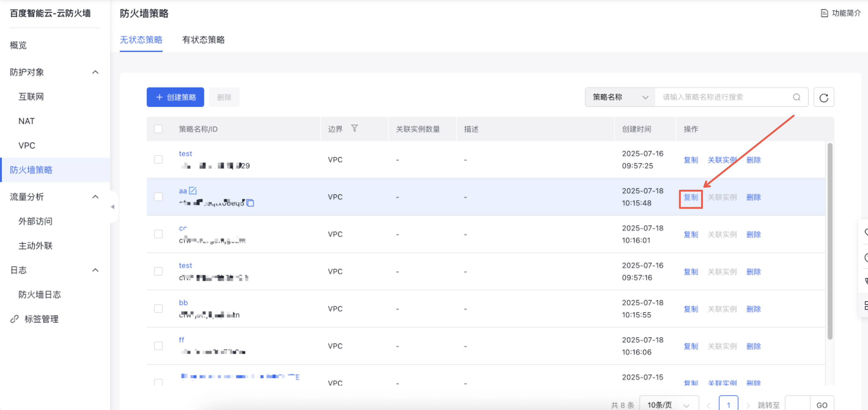The image size is (868, 410).
Task: Open the 策略名称 search type dropdown
Action: tap(620, 97)
